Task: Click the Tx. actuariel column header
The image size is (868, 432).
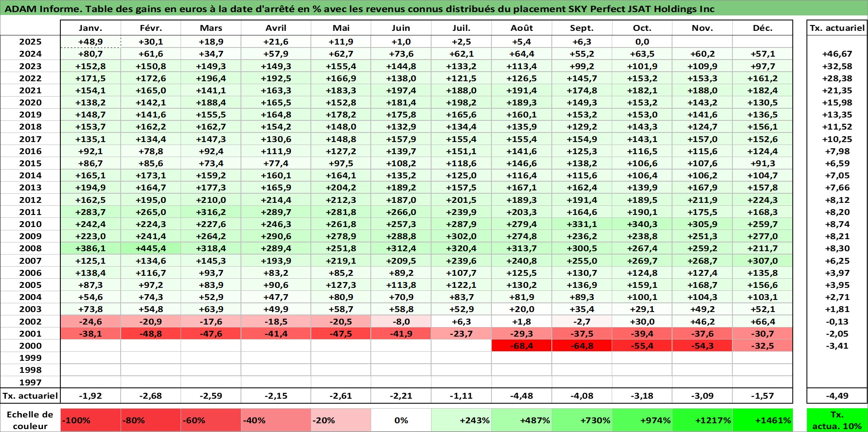Action: [x=837, y=28]
